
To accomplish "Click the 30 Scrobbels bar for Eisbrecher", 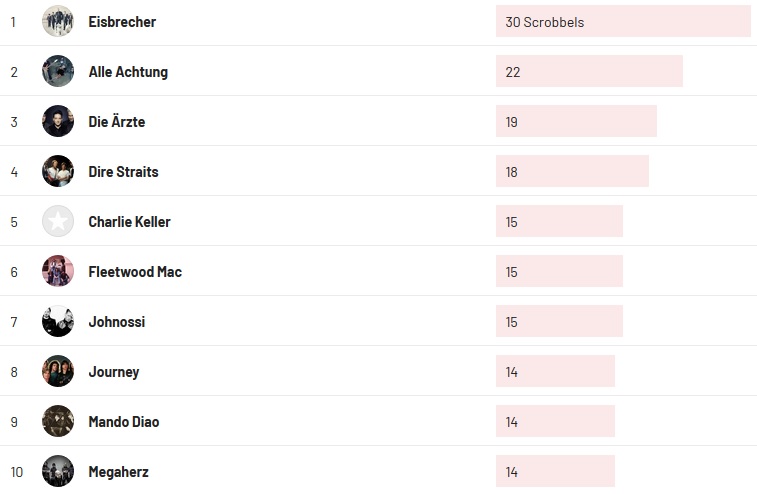I will pos(622,22).
